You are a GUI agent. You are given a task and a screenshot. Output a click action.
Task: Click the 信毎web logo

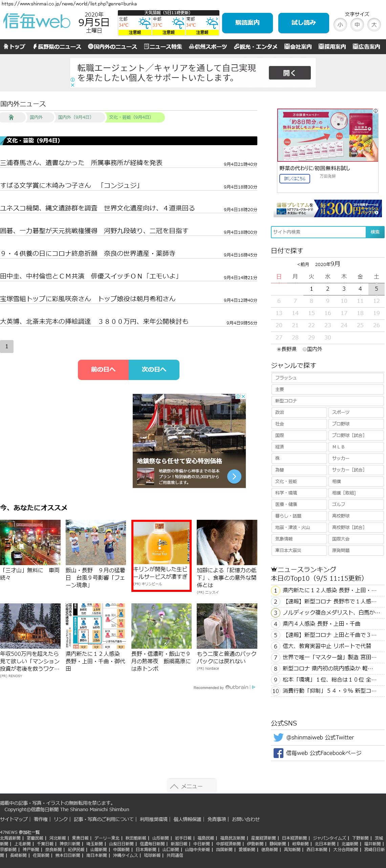pyautogui.click(x=37, y=21)
